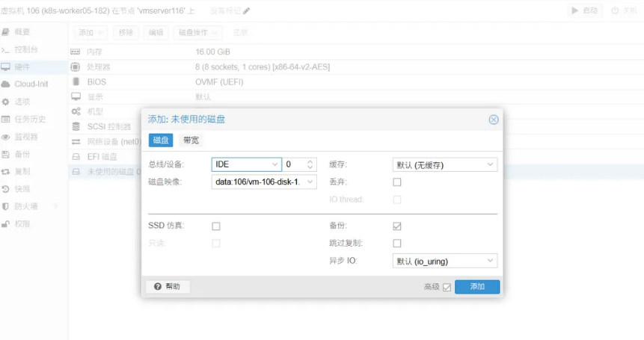Open the 监视器 monitor eye item
This screenshot has width=644, height=340.
[25, 137]
